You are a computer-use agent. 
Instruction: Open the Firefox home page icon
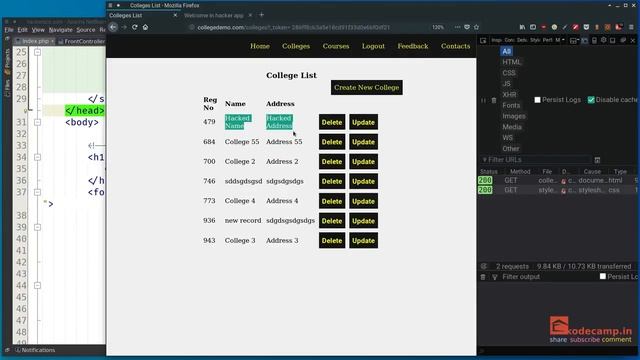(145, 27)
